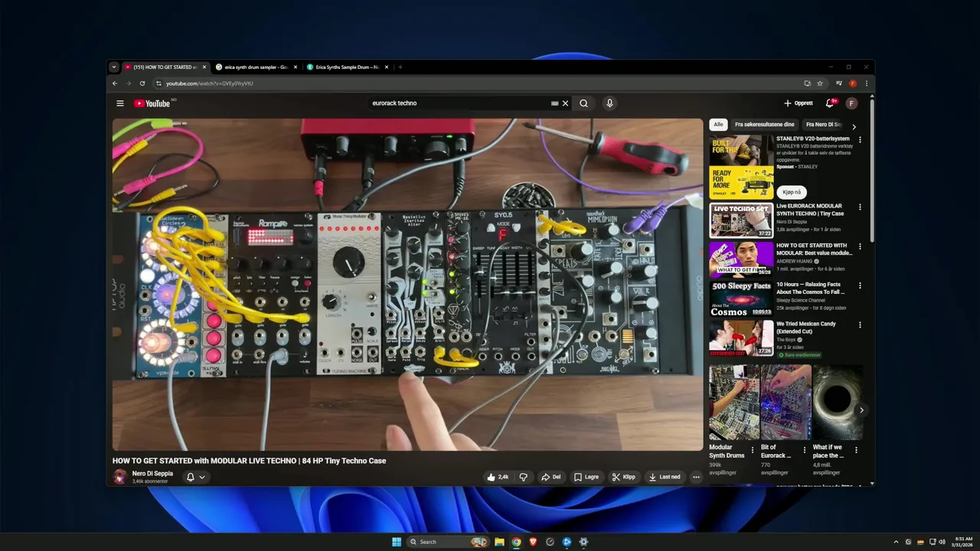
Task: Open a new browser tab
Action: pos(400,67)
